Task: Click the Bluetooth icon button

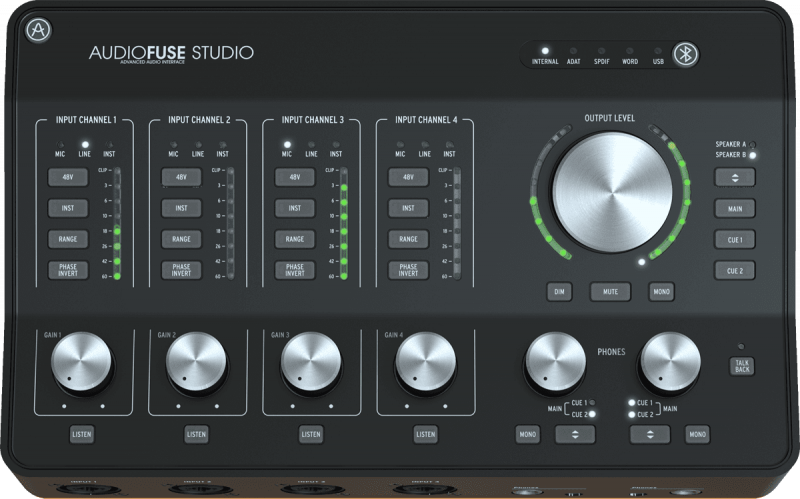Action: tap(685, 55)
